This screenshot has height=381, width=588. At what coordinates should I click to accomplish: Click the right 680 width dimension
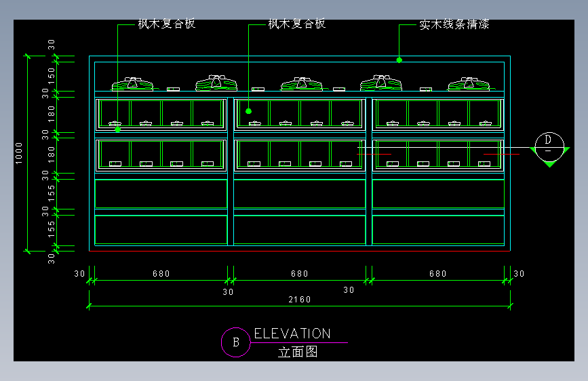pos(438,274)
